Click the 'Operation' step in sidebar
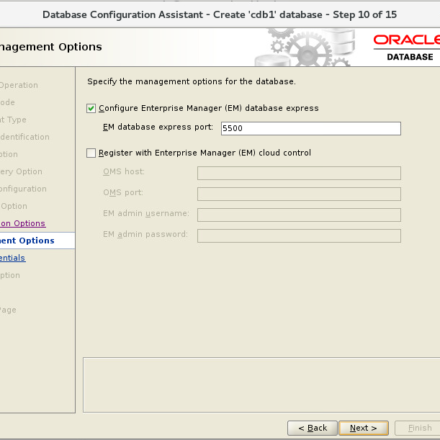This screenshot has width=440, height=440. coord(19,85)
